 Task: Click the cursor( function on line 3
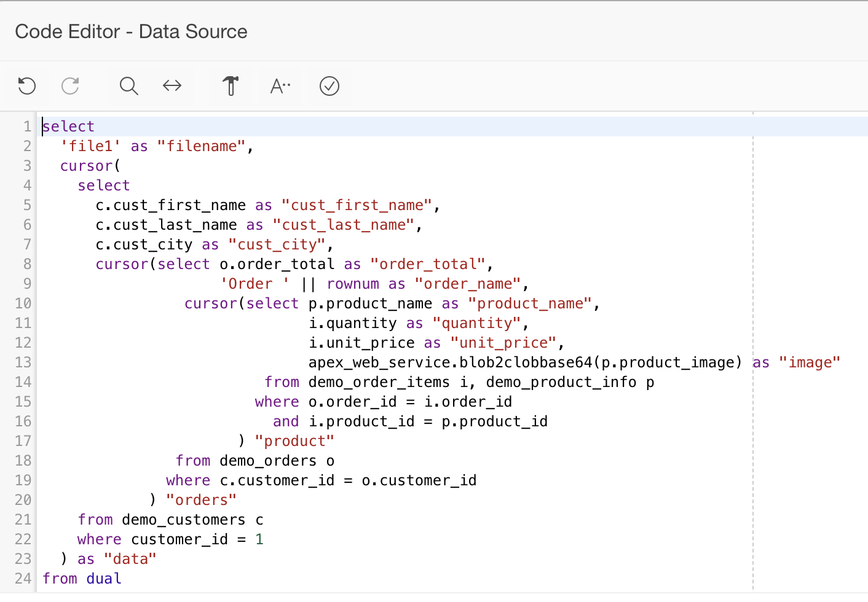click(87, 165)
